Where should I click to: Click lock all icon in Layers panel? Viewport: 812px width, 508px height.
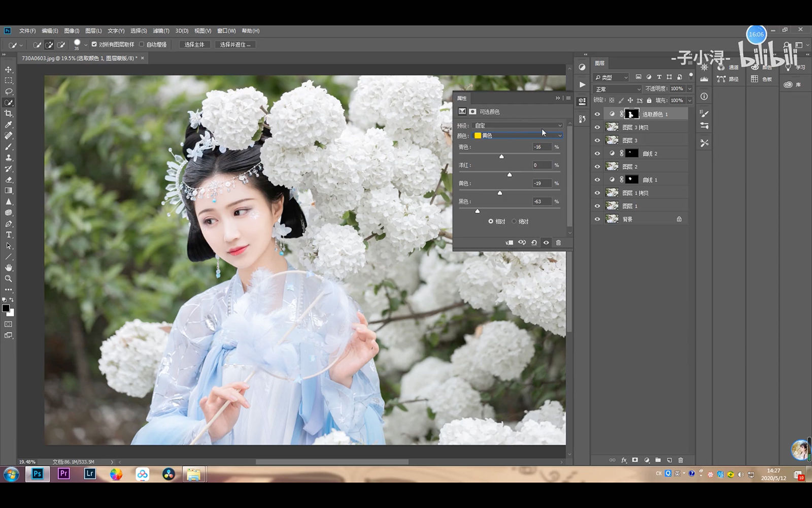pos(649,101)
